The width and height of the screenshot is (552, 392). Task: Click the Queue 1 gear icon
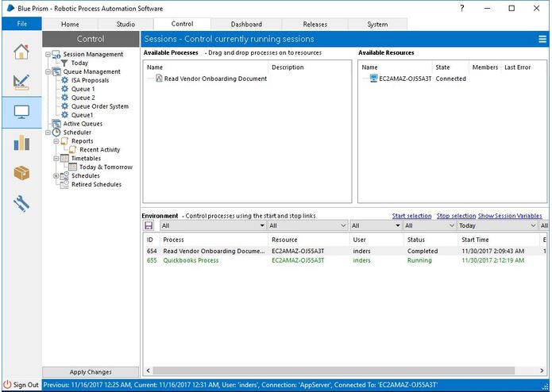tap(65, 89)
